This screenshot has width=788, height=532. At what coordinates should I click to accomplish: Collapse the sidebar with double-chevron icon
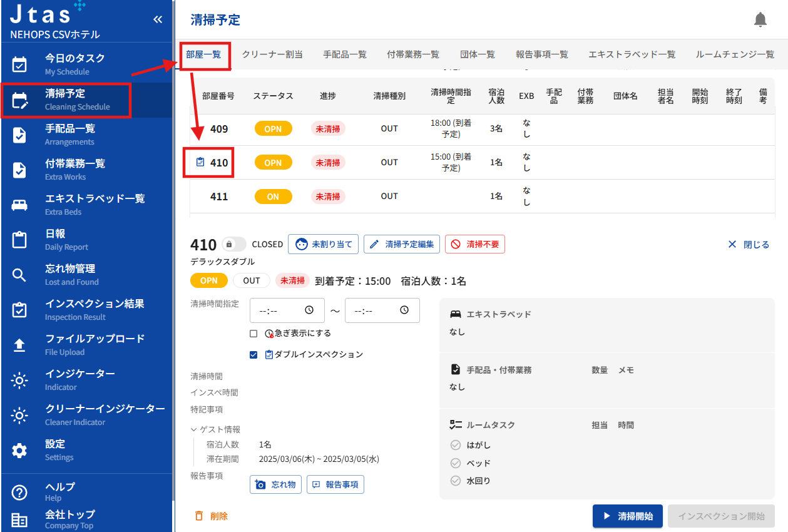tap(158, 19)
